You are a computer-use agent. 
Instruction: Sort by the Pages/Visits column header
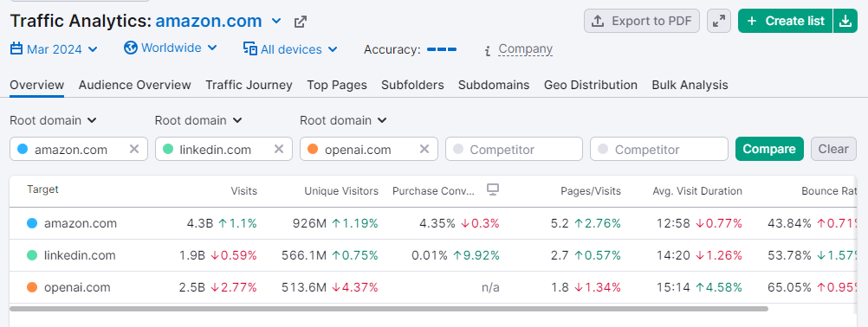coord(591,191)
